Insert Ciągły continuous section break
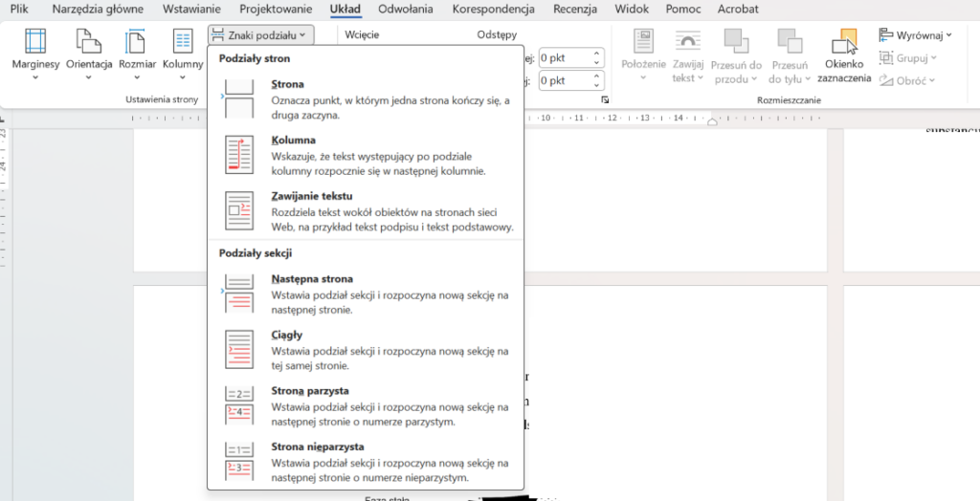Image resolution: width=980 pixels, height=501 pixels. (x=366, y=351)
